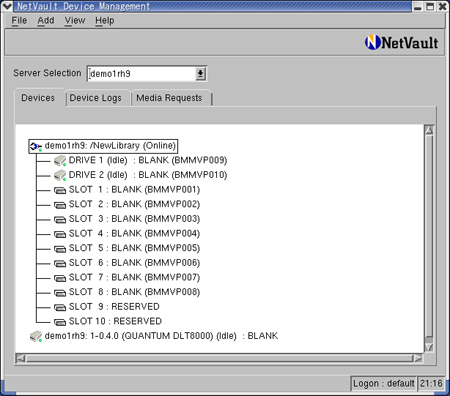This screenshot has height=396, width=450.
Task: Click the NewLibrary library icon
Action: [x=36, y=146]
